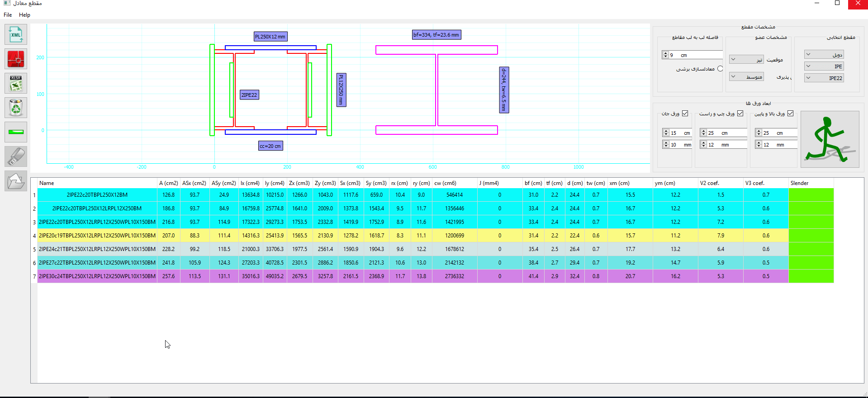Viewport: 868px width, 398px height.
Task: Click the 9 cm spacing stepper arrows
Action: coord(665,55)
